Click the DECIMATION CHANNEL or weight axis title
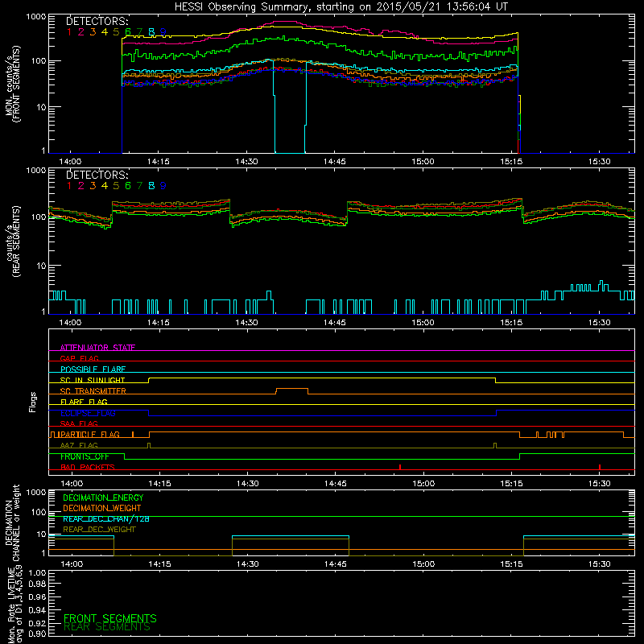Image resolution: width=644 pixels, height=644 pixels. click(12, 522)
